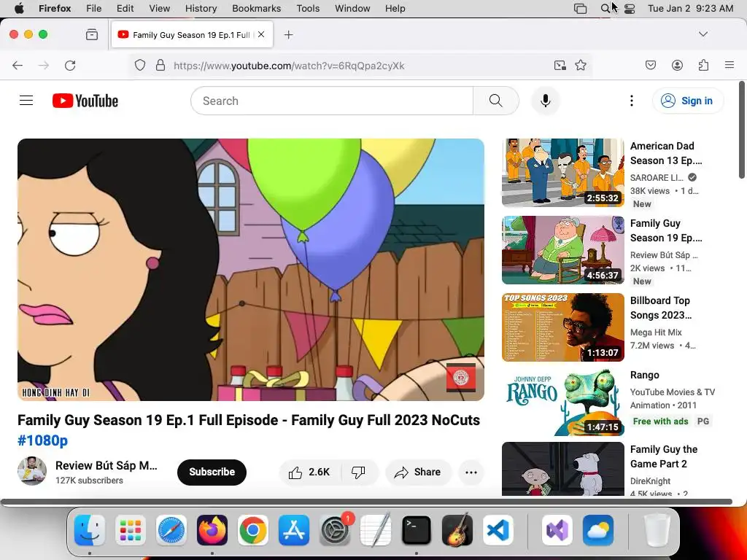Launch Google Chrome from the Dock
Image resolution: width=747 pixels, height=560 pixels.
coord(253,530)
